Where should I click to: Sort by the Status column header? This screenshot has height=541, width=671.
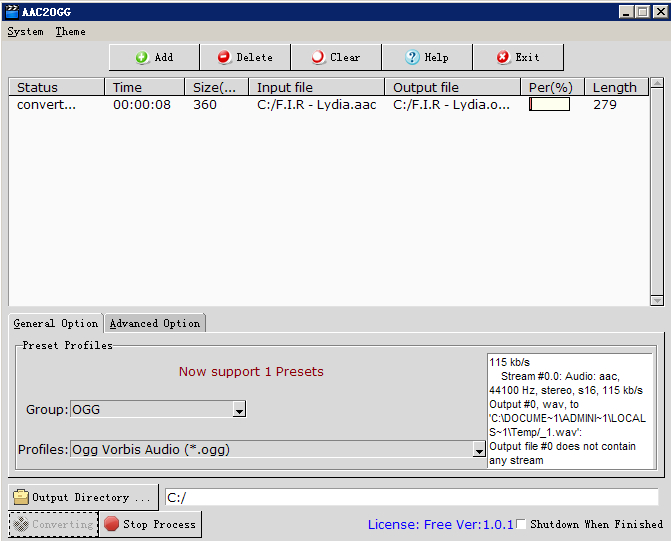pyautogui.click(x=56, y=87)
